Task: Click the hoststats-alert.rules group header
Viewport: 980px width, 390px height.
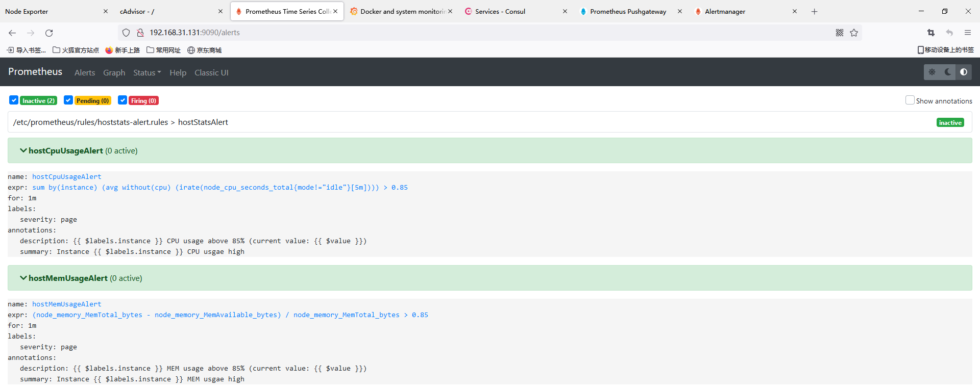Action: coord(489,122)
